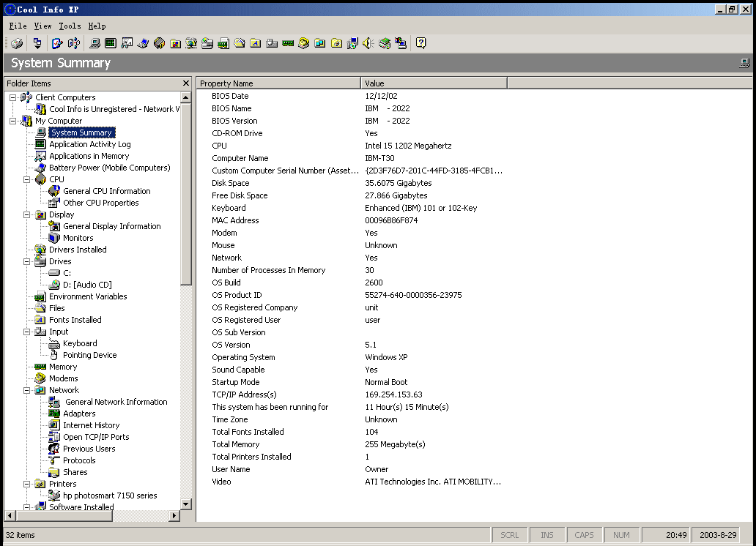Open the Tools menu
Viewport: 756px width, 546px height.
70,26
